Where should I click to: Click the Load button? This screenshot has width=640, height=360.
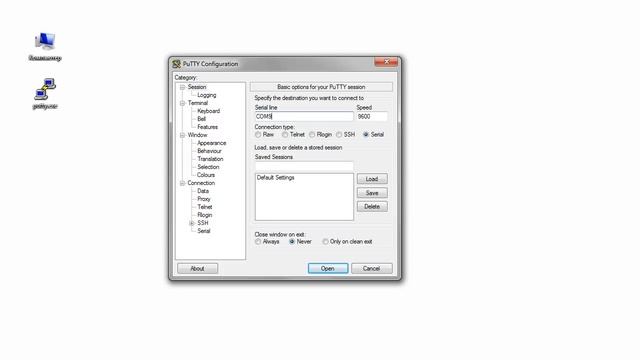[372, 179]
